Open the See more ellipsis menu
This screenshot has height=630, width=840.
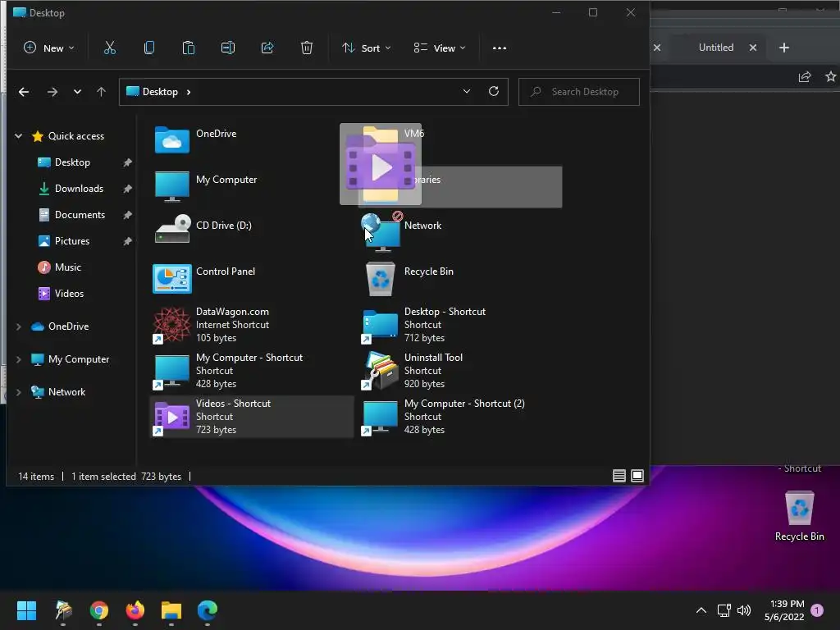pos(500,48)
